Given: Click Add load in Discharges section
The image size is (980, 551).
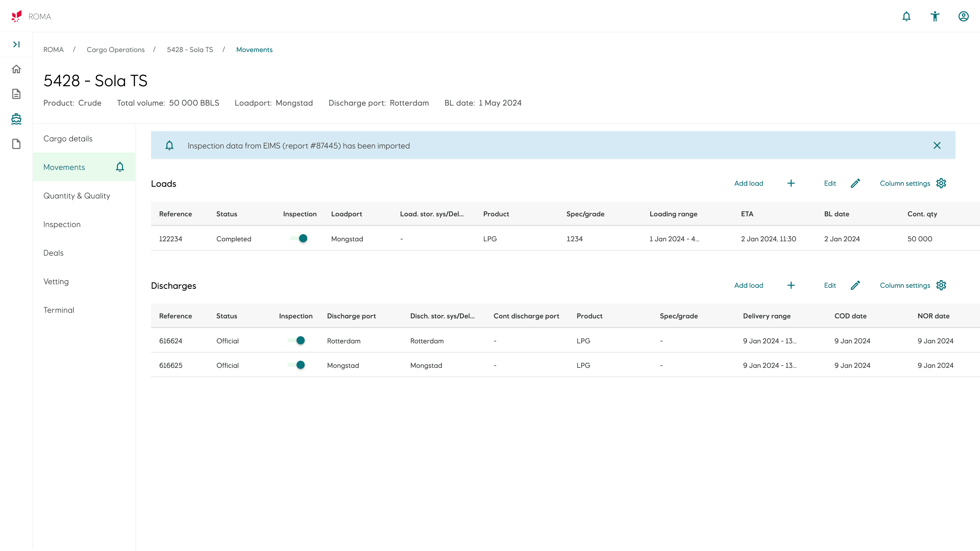Looking at the screenshot, I should click(748, 285).
